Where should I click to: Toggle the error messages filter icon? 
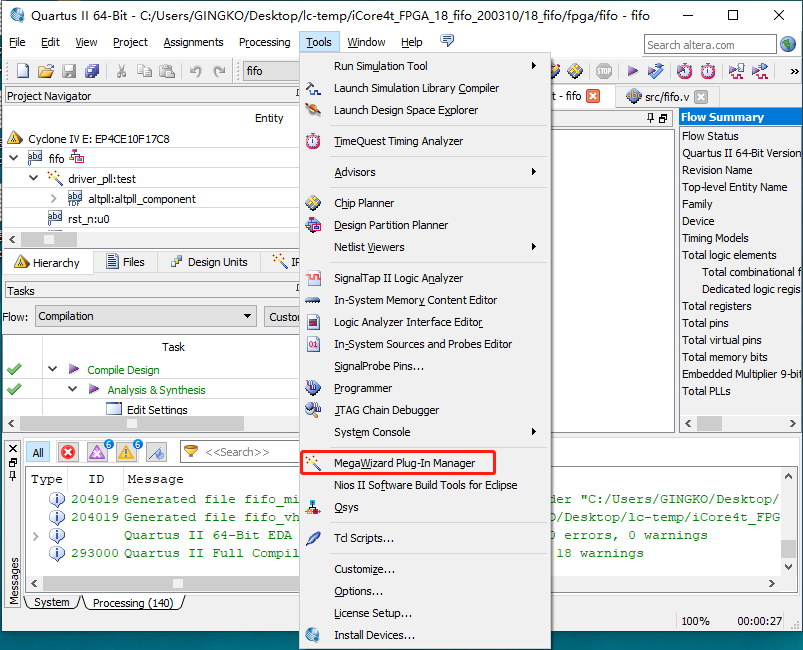click(x=68, y=452)
